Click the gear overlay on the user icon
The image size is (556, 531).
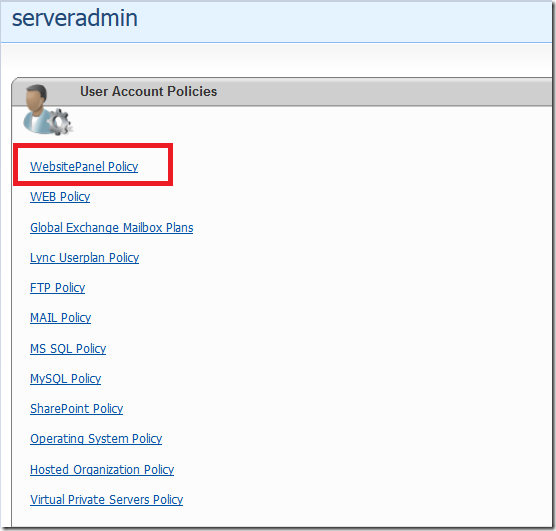(x=59, y=122)
